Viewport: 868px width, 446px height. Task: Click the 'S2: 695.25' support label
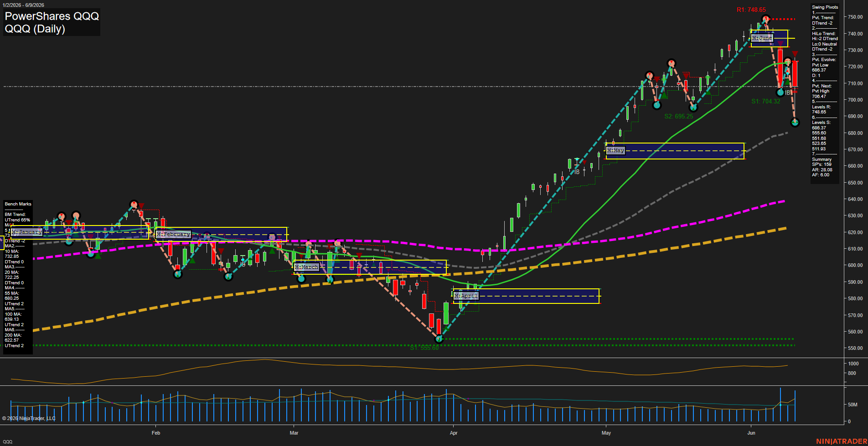coord(678,116)
